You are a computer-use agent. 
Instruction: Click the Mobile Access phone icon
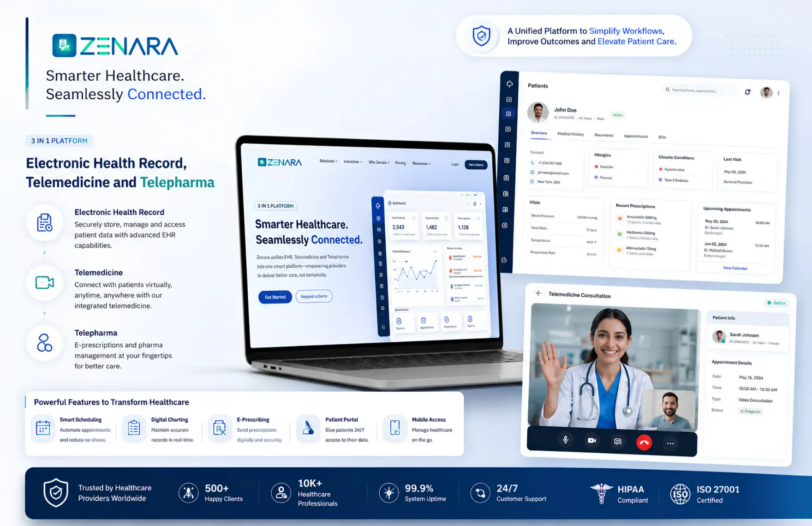point(395,428)
